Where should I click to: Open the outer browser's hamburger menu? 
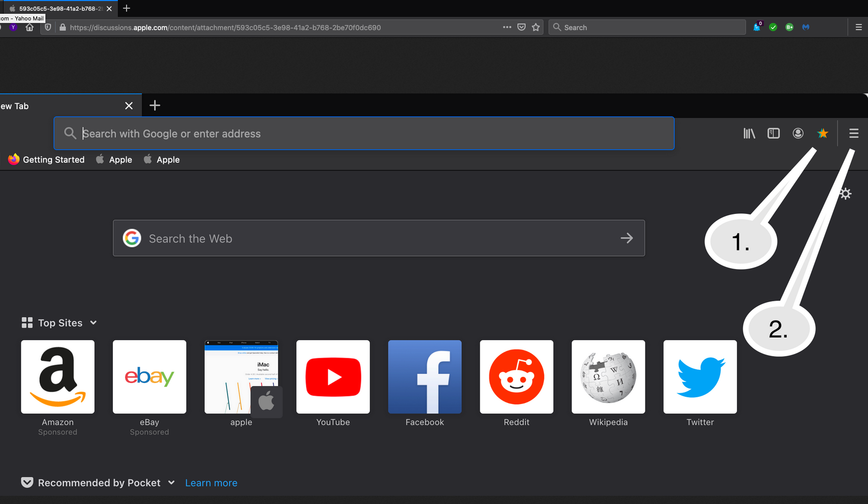point(859,28)
